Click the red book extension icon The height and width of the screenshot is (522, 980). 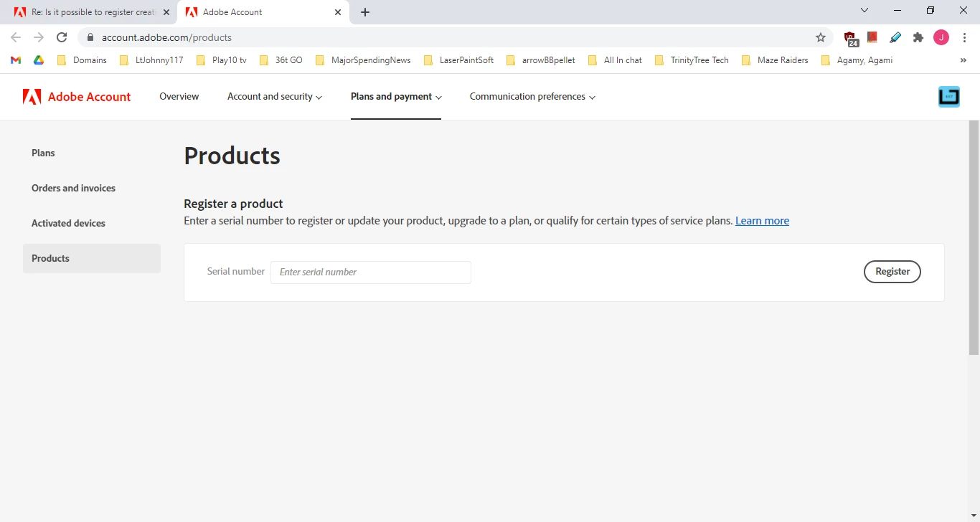click(x=872, y=37)
